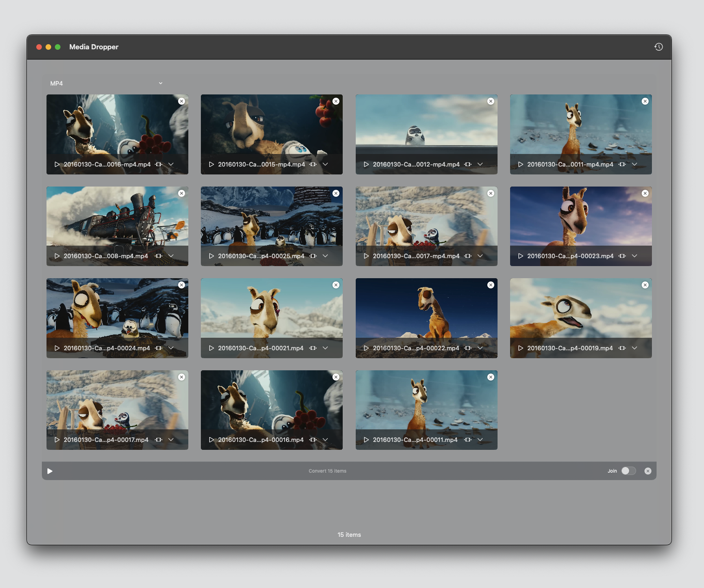Play preview of 0017-mp4.mp4 clip

pyautogui.click(x=366, y=256)
